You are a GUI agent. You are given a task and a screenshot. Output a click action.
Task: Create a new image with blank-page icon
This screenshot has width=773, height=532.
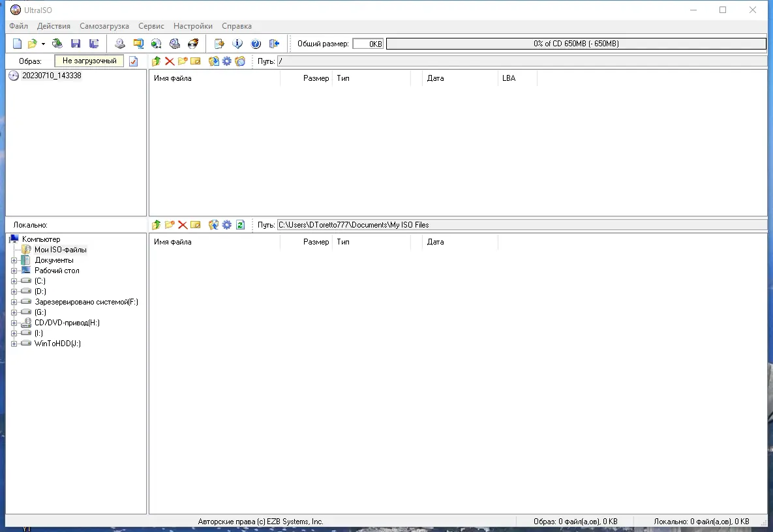coord(17,44)
